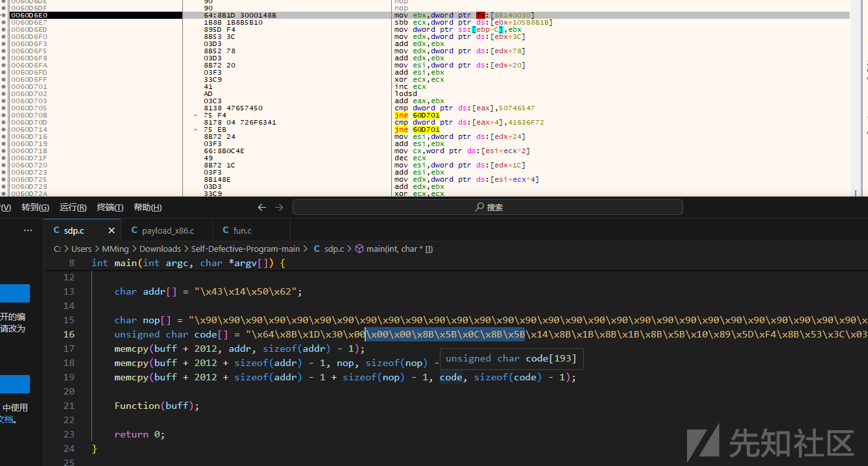Click the addr[] string "\x43\x14\x50\x62"
Image resolution: width=868 pixels, height=466 pixels.
[x=245, y=291]
